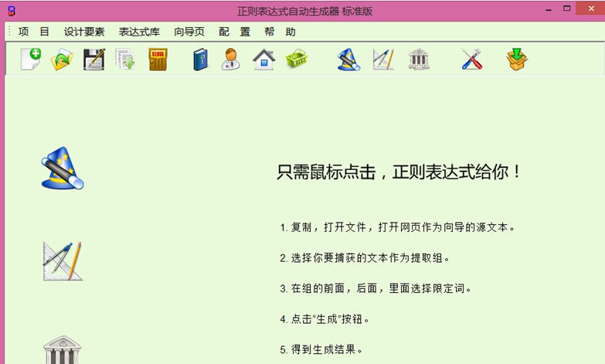605x364 pixels.
Task: Open the blue help book icon
Action: point(200,60)
